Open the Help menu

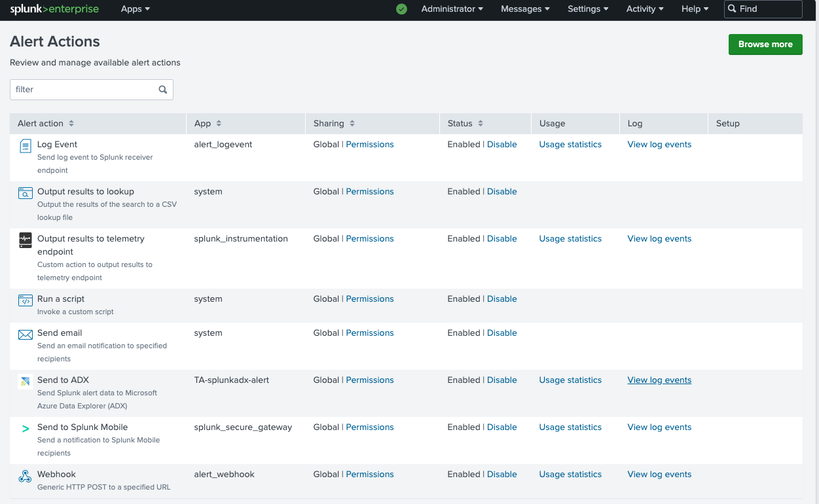pyautogui.click(x=695, y=9)
